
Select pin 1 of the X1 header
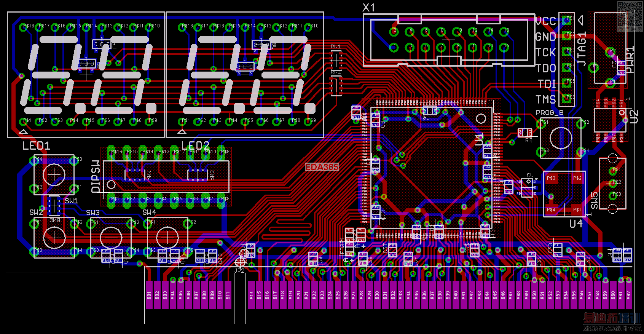click(x=394, y=47)
